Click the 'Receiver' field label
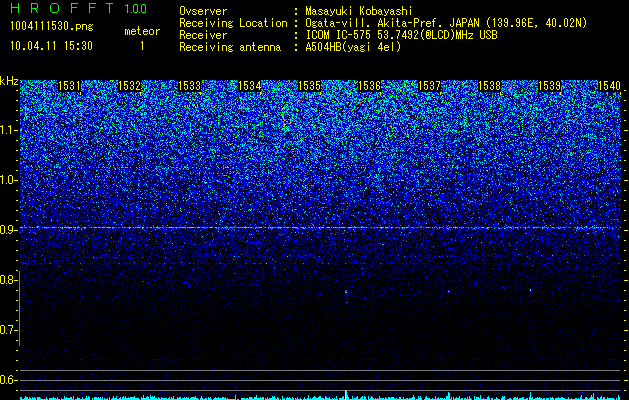 (203, 35)
